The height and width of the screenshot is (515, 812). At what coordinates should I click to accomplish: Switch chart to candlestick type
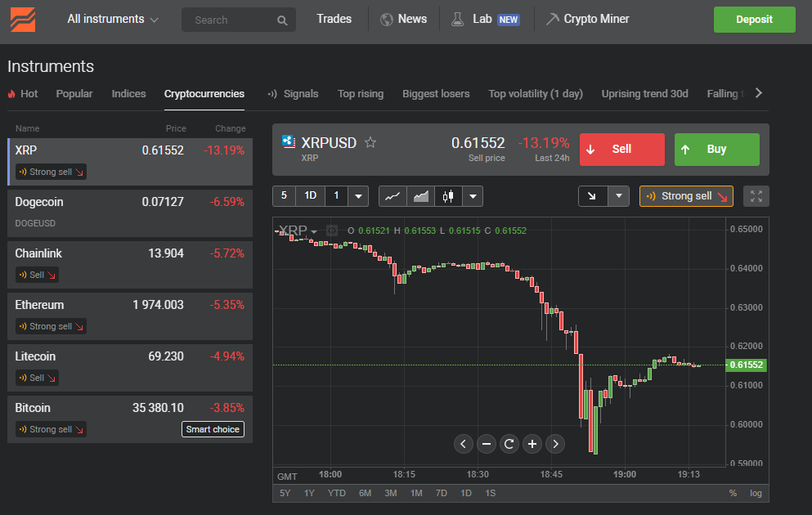click(448, 196)
